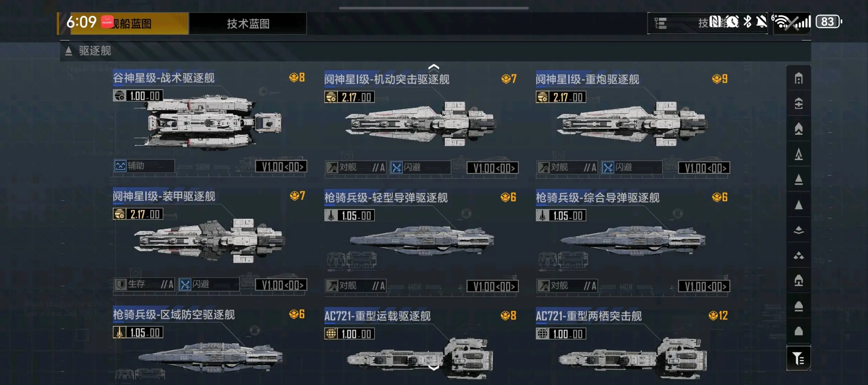The height and width of the screenshot is (385, 868).
Task: Open the tech tree icon at top right
Action: (x=660, y=24)
